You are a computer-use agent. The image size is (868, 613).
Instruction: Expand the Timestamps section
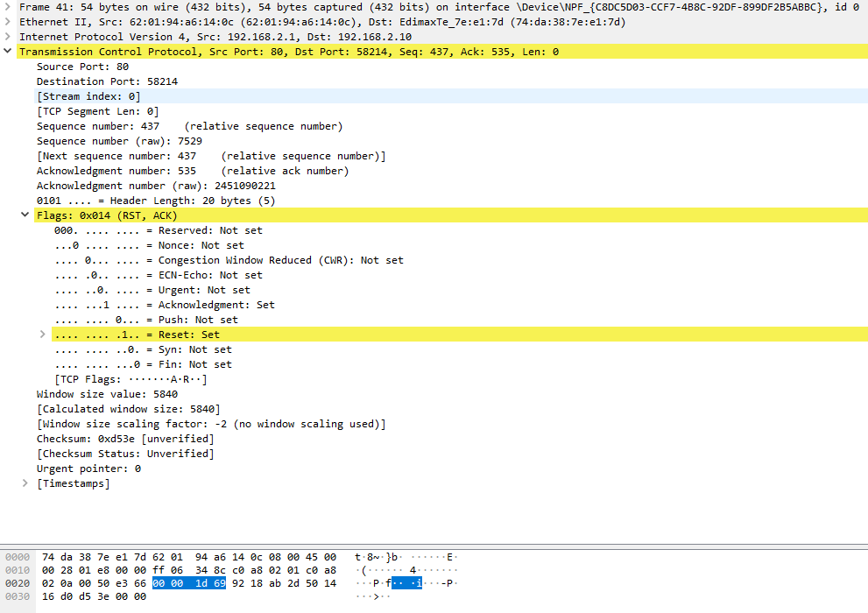pyautogui.click(x=24, y=483)
